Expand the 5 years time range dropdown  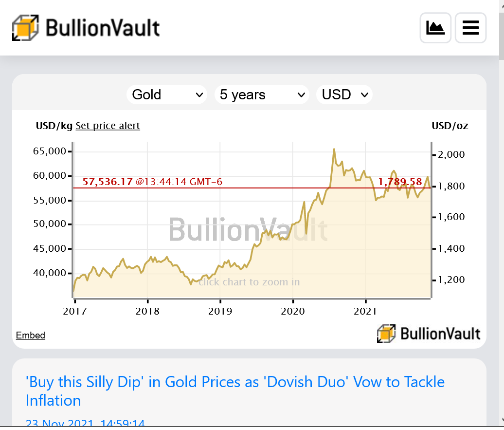point(262,94)
